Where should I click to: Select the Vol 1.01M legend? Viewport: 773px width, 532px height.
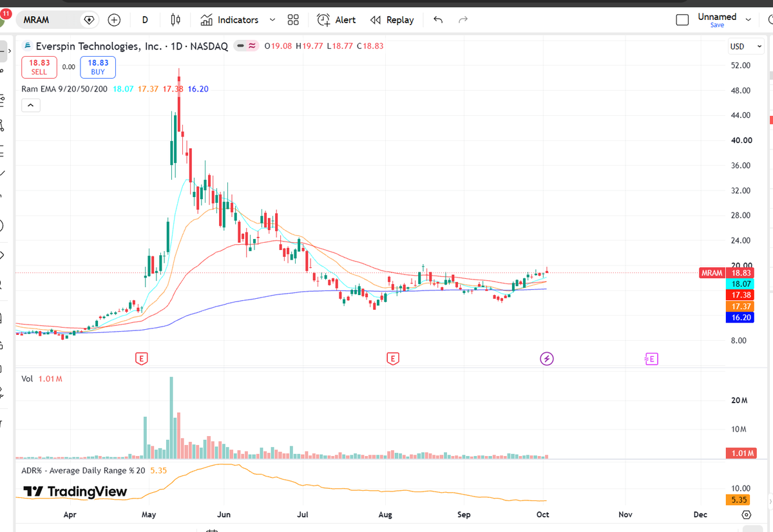pos(42,379)
